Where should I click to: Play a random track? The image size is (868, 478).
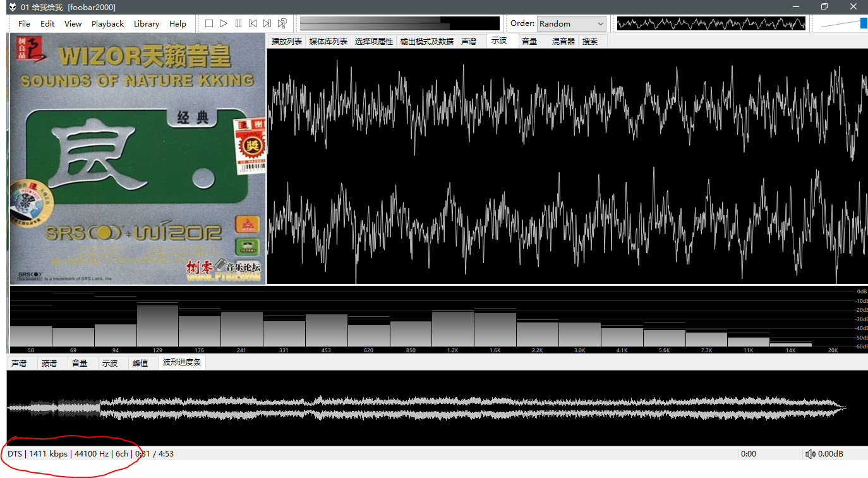tap(282, 23)
